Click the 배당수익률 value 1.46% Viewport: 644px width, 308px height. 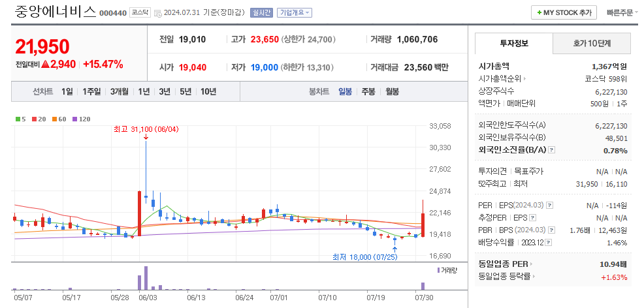617,242
